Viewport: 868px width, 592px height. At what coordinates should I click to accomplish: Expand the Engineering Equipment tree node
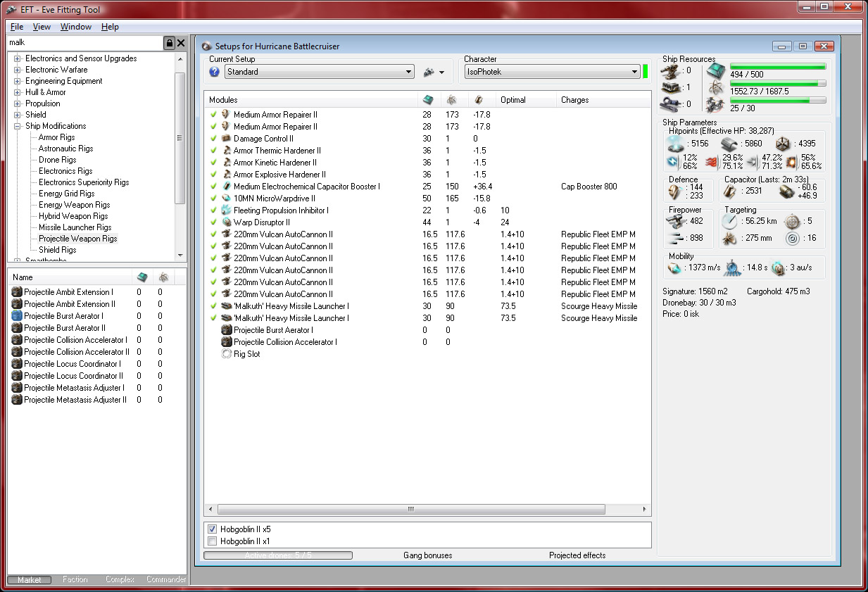pyautogui.click(x=18, y=81)
